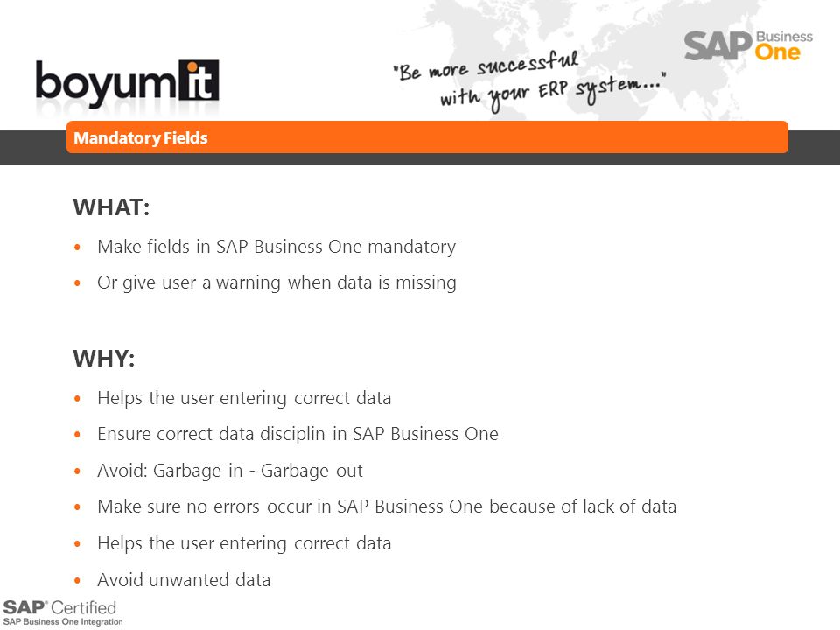Click the WHAT: heading
The image size is (840, 630).
pos(111,207)
